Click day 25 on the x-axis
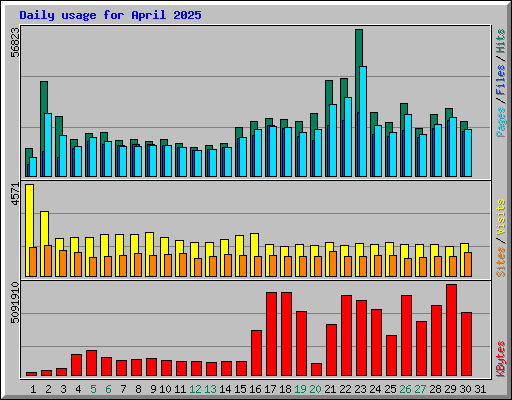This screenshot has height=400, width=512. [x=390, y=389]
